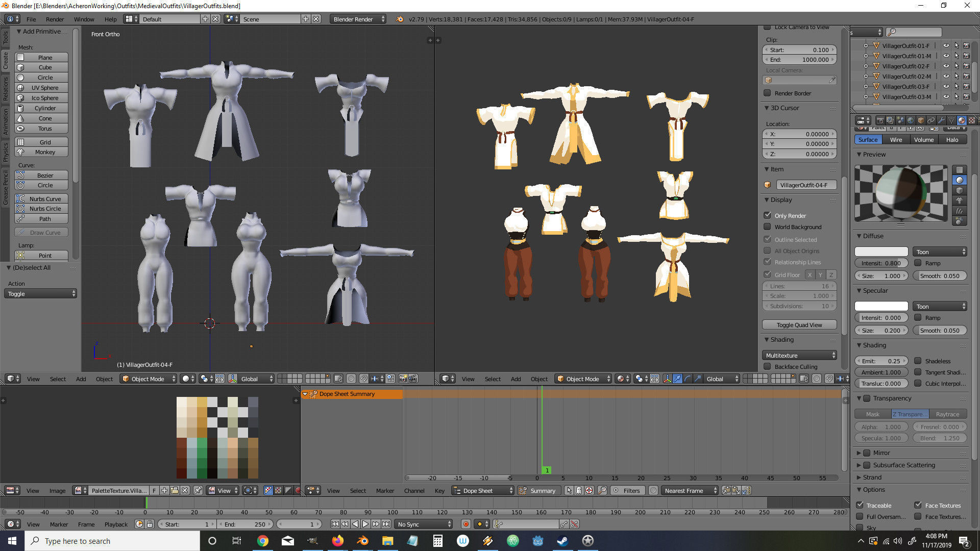980x551 pixels.
Task: Switch material type to Wire
Action: coord(896,139)
